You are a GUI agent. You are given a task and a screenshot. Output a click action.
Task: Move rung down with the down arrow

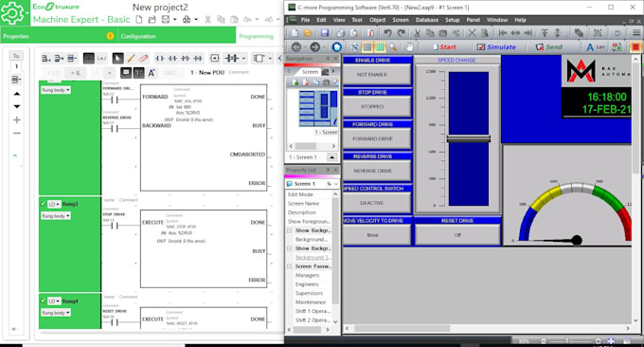point(17,106)
